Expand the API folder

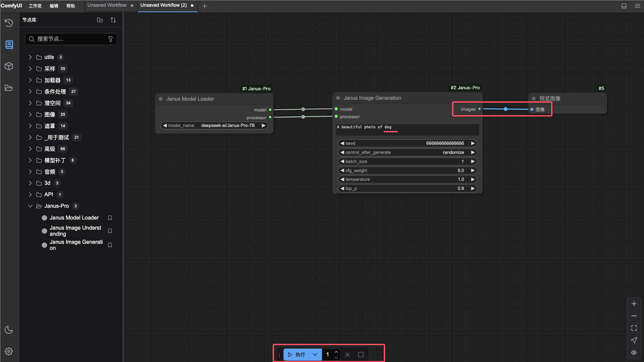click(x=30, y=195)
